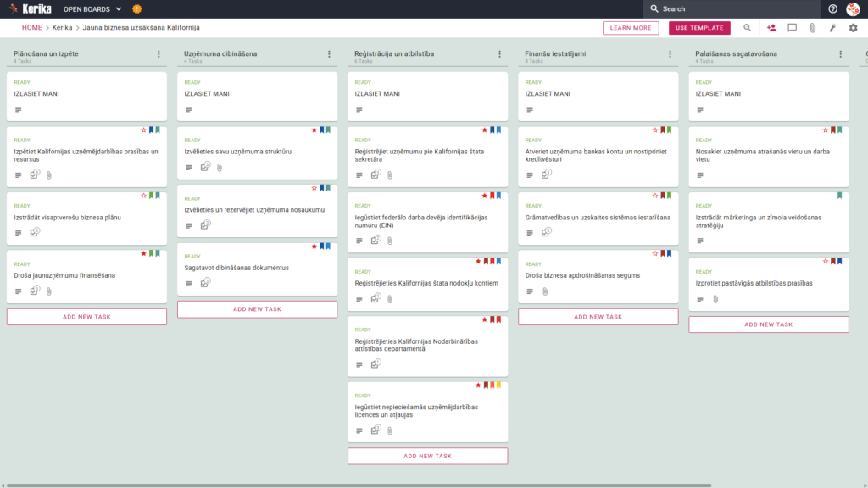
Task: Go to Kerika breadcrumb
Action: click(x=62, y=28)
